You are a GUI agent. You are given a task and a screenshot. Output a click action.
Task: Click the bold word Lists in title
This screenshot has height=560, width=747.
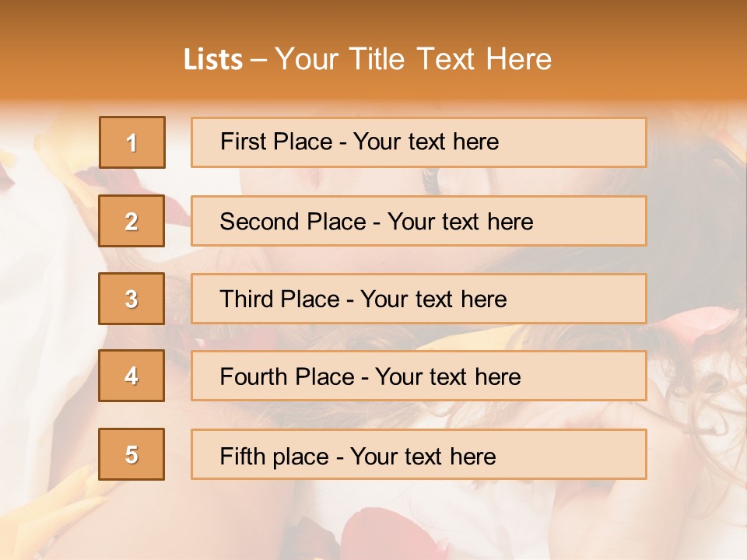213,60
